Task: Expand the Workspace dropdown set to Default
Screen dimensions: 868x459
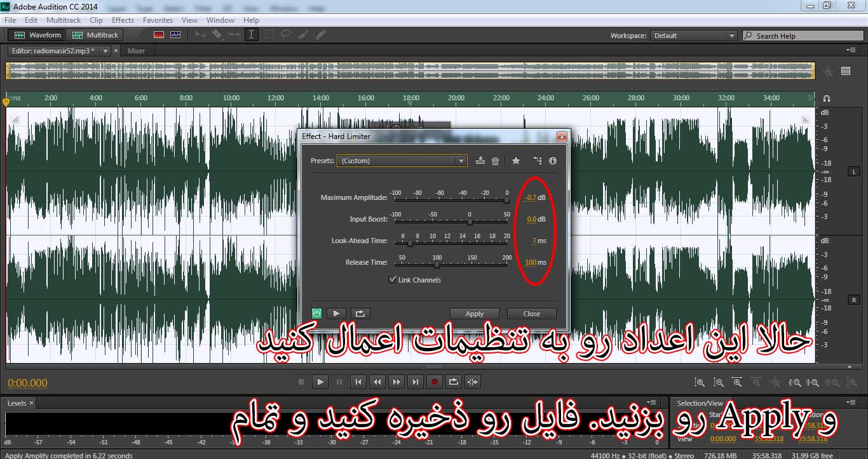Action: pyautogui.click(x=693, y=36)
